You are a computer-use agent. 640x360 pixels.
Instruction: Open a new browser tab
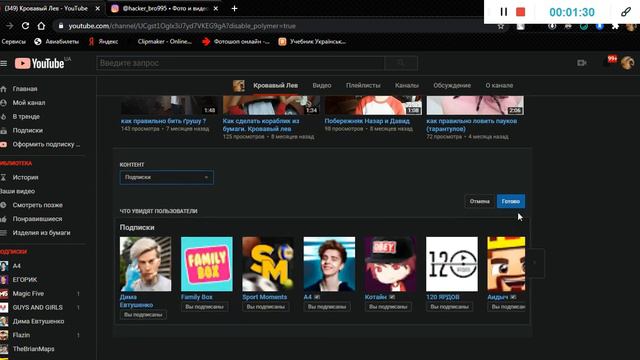[234, 8]
